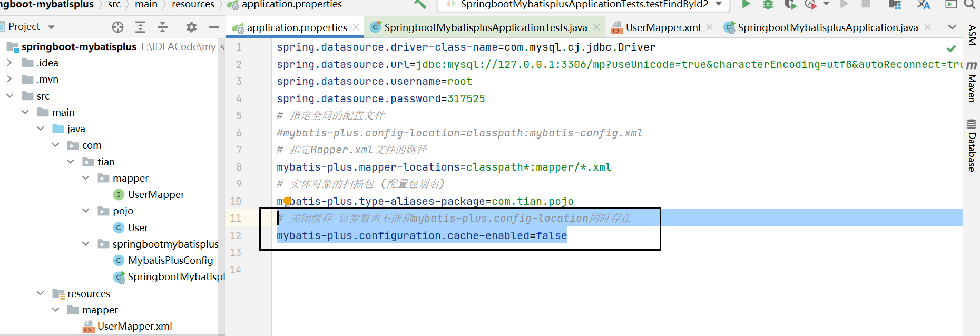Screen dimensions: 980x336
Task: Open the profiler options dropdown arrow
Action: pos(826,4)
